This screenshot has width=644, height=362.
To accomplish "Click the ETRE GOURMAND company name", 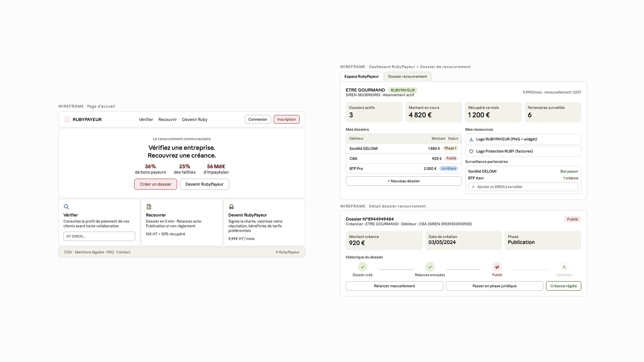I will tap(365, 90).
